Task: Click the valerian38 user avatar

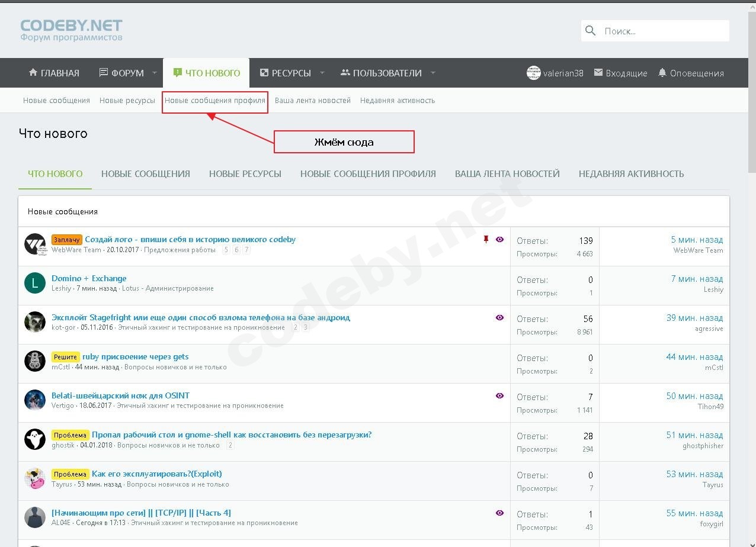Action: pos(533,73)
